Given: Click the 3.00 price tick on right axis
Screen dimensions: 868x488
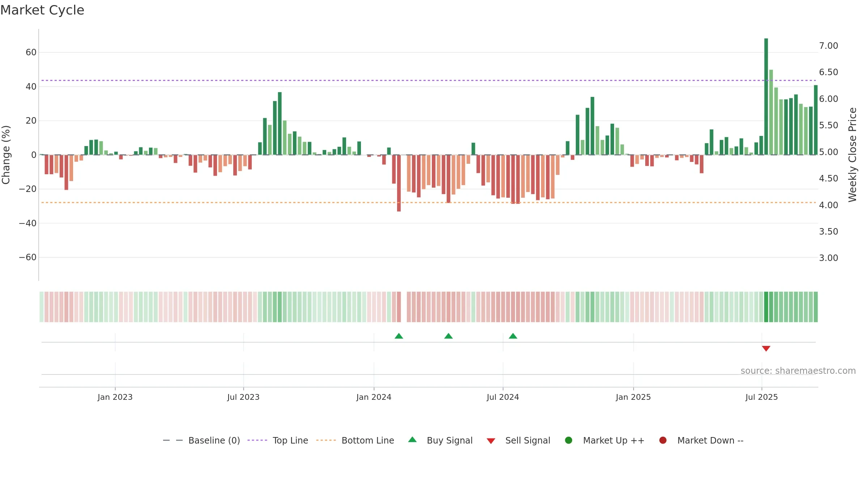Looking at the screenshot, I should 829,258.
